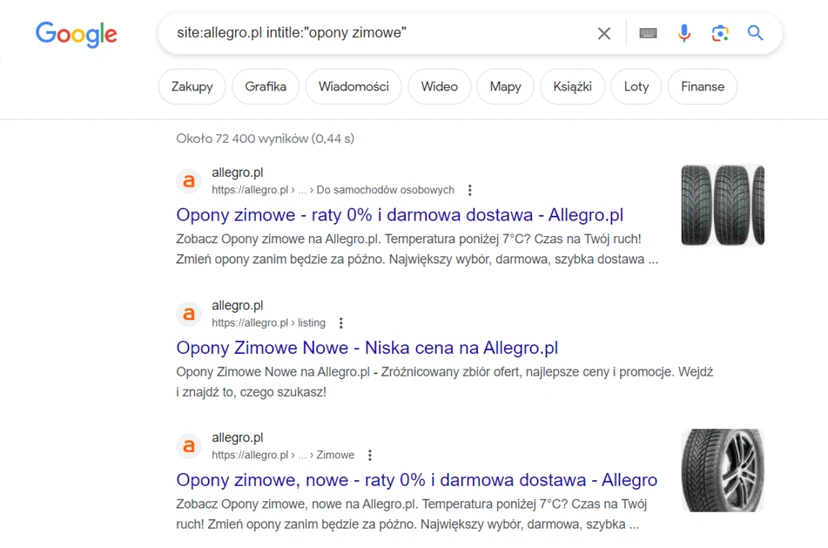Switch to the Grafika filter tab
Screen dimensions: 828x548
coord(266,87)
